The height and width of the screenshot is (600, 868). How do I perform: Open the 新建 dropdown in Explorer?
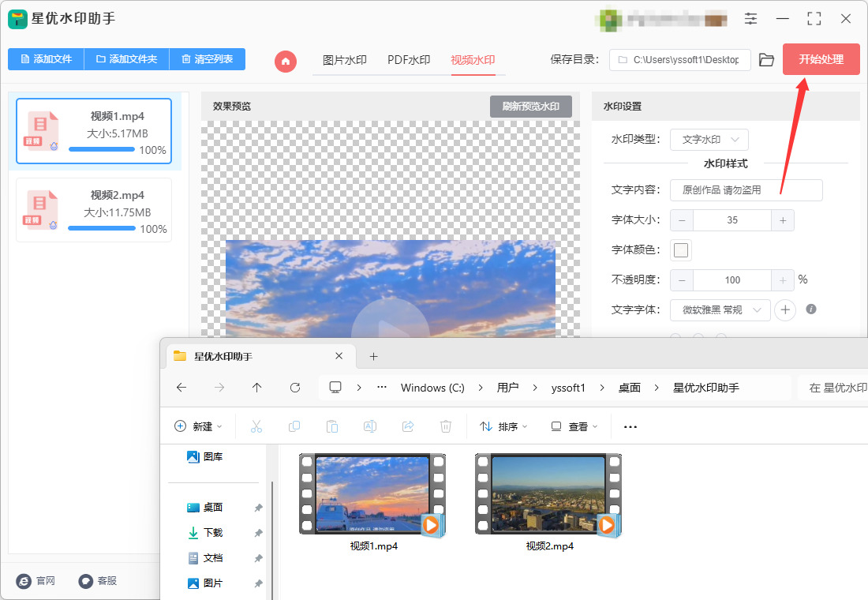point(198,426)
